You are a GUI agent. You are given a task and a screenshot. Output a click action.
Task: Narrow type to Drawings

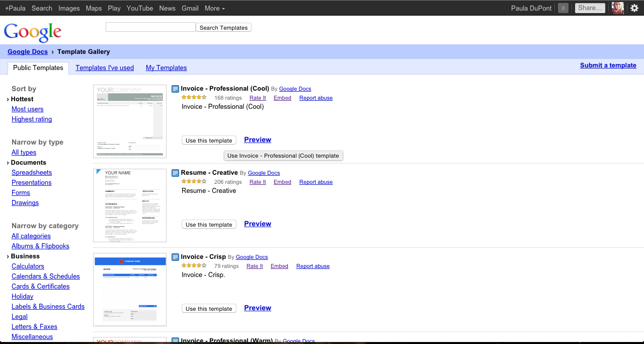[25, 203]
